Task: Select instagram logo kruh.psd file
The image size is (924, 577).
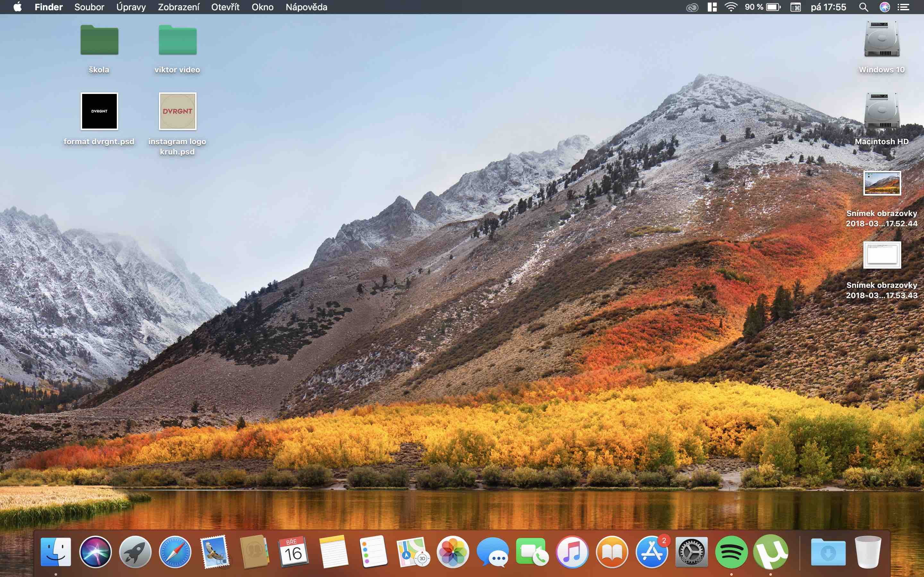Action: pos(177,112)
